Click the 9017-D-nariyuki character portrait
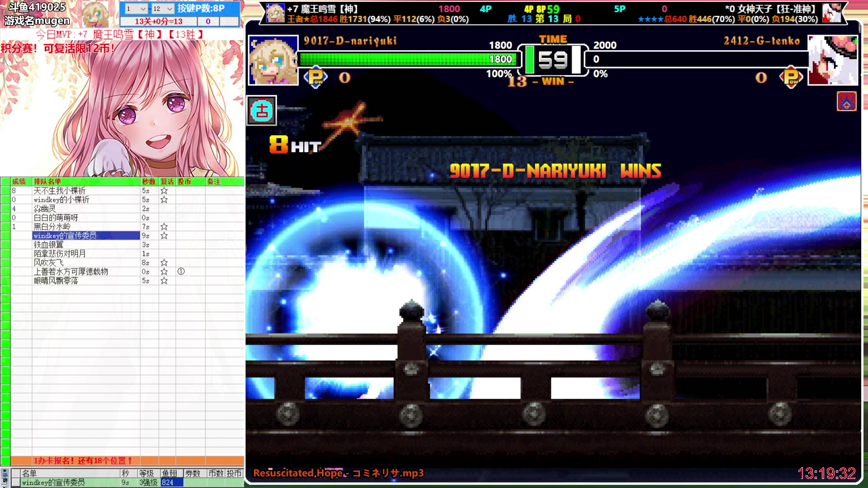868x488 pixels. click(273, 60)
